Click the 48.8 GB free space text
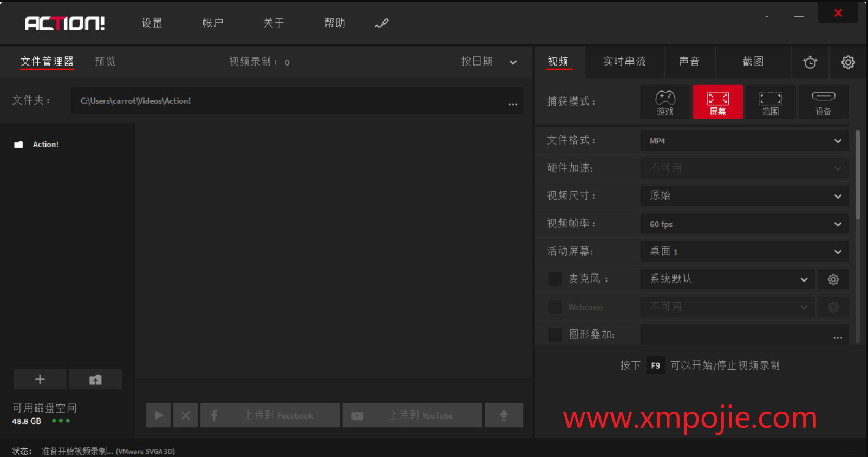The image size is (868, 457). coord(27,421)
